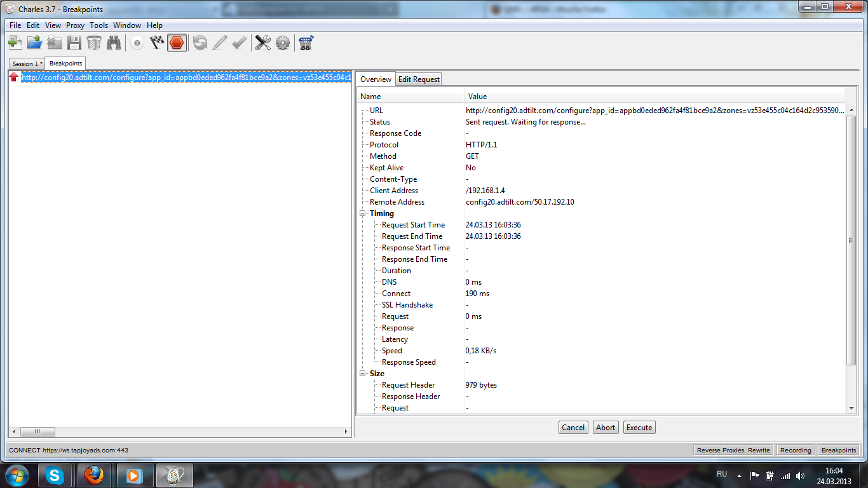Screen dimensions: 868x488
Task: Click the right arrow of the horizontal scrollbar
Action: click(x=346, y=431)
